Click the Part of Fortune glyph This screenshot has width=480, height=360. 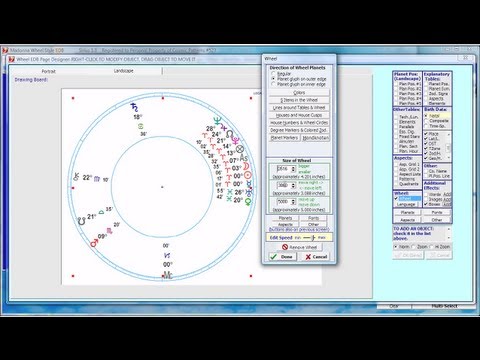click(x=240, y=149)
